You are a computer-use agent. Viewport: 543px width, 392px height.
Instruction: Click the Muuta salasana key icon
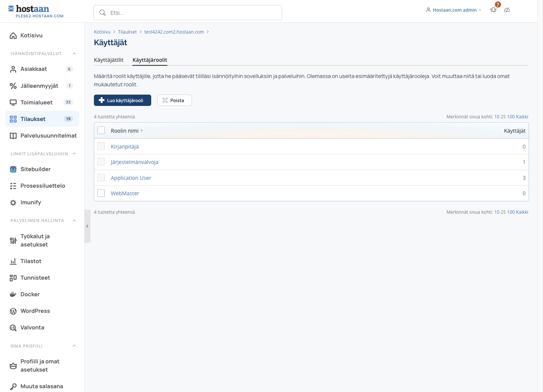13,386
